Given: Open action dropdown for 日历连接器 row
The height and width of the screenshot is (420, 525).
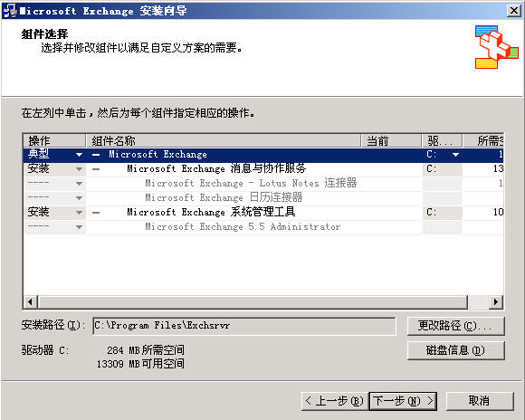Looking at the screenshot, I should point(79,198).
